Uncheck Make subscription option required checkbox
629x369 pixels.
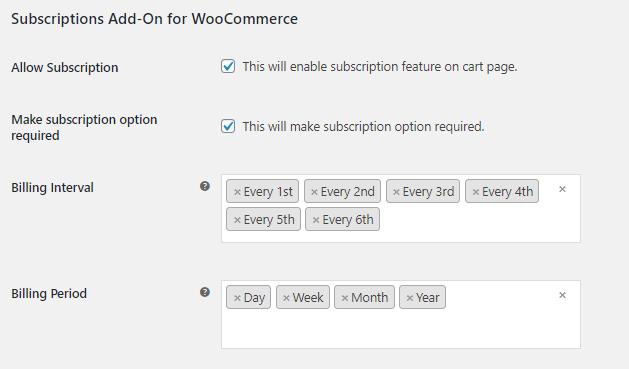coord(228,126)
